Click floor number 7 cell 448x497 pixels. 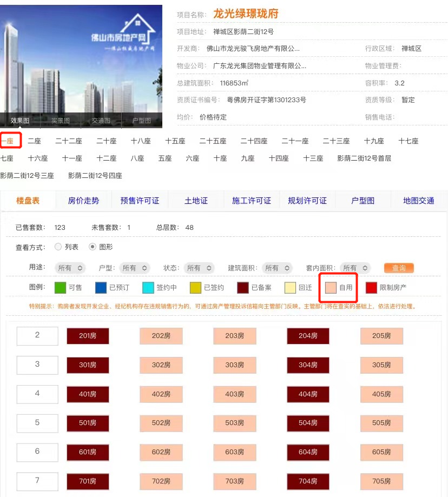(x=37, y=481)
